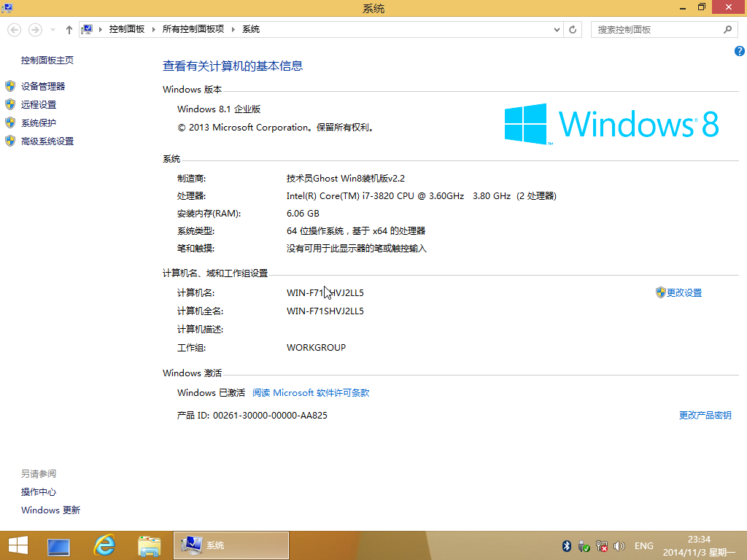Viewport: 747px width, 560px height.
Task: Click the magnifier search icon
Action: coord(727,30)
